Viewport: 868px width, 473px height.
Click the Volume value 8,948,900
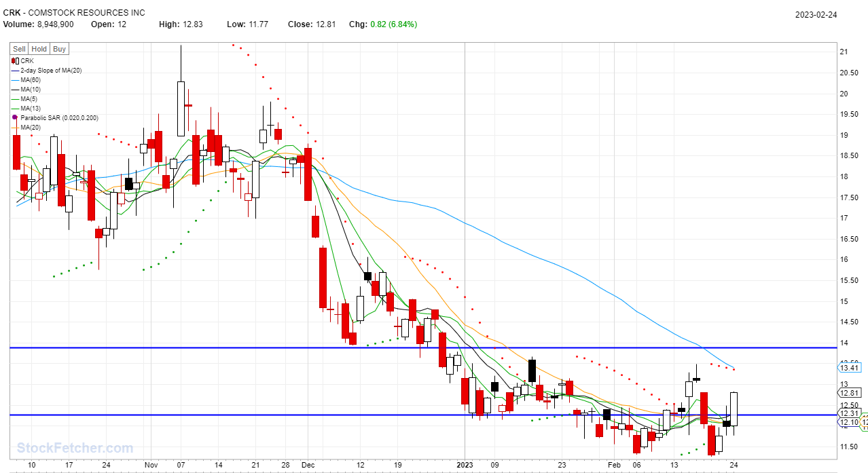point(54,24)
